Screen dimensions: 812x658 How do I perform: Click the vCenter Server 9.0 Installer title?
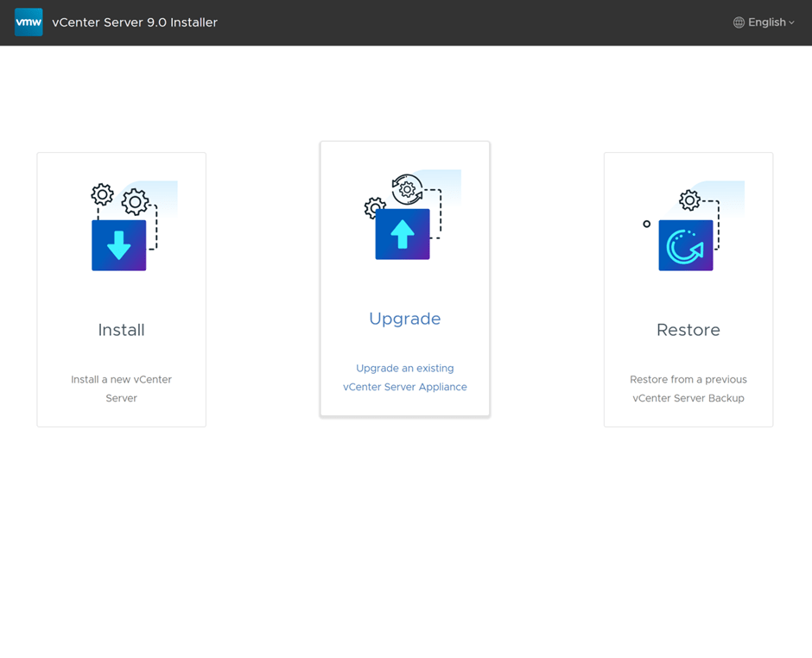[135, 22]
